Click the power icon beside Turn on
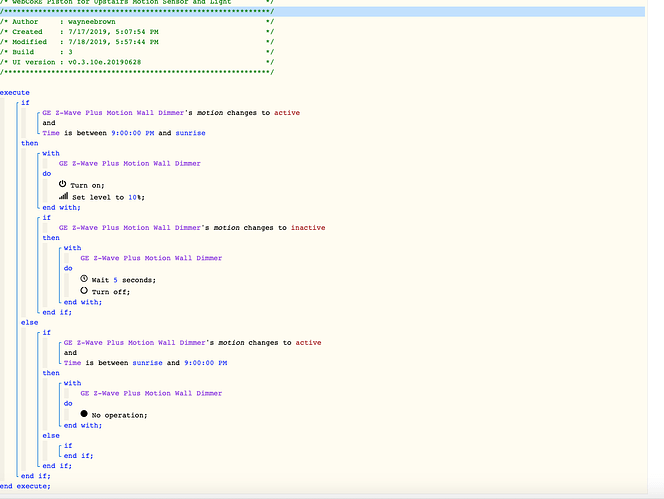 63,184
